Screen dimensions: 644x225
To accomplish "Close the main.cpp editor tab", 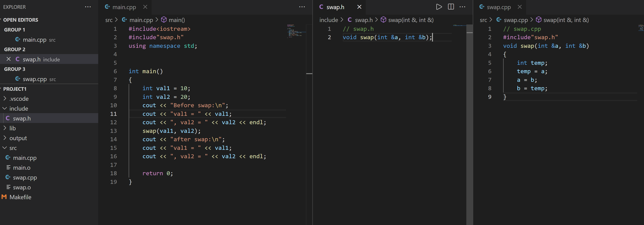I will [x=145, y=7].
